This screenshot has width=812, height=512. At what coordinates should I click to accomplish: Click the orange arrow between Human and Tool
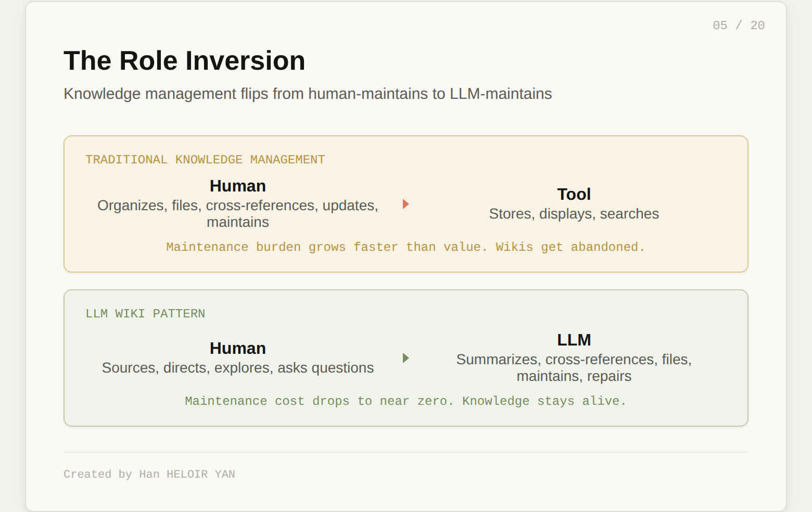click(x=406, y=204)
